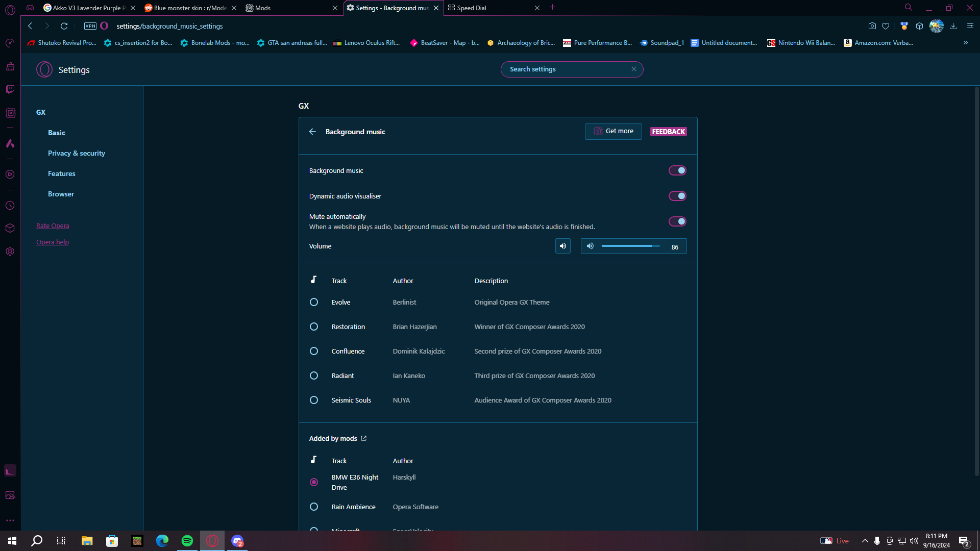
Task: Mute volume using speaker button
Action: click(563, 246)
